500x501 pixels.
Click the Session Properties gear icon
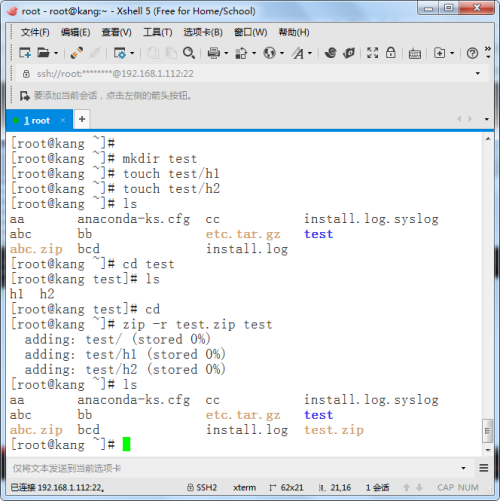coord(120,53)
